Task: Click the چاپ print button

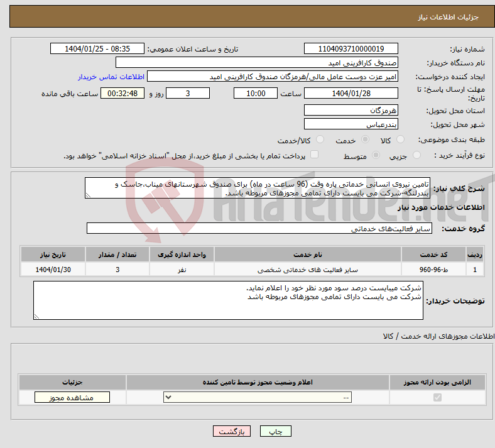Action: point(276,431)
